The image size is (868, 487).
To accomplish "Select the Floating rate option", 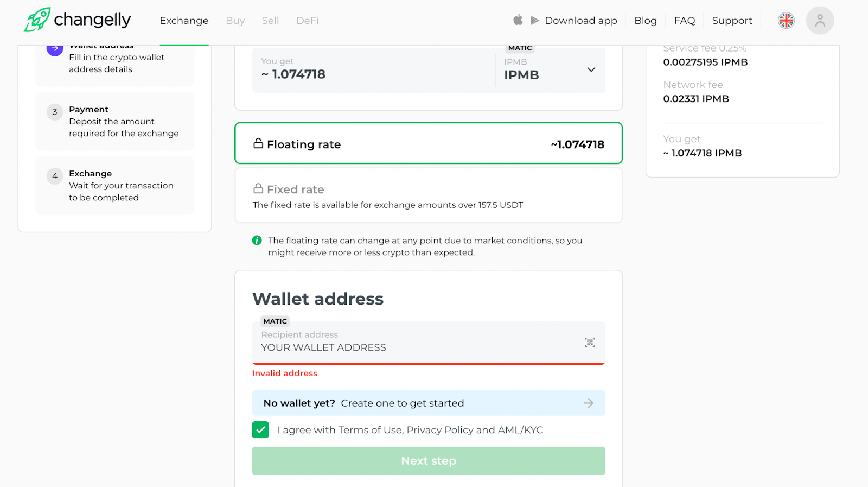I will pos(428,144).
